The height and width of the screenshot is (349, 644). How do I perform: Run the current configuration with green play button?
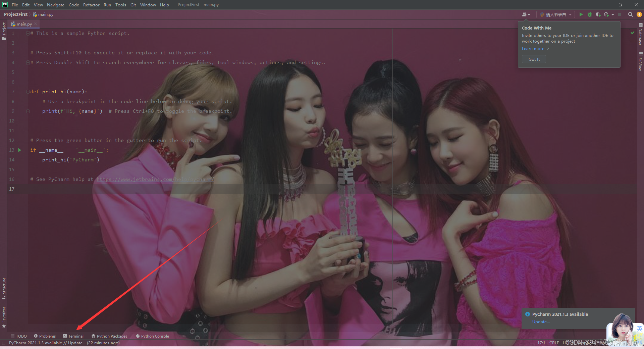[x=581, y=14]
